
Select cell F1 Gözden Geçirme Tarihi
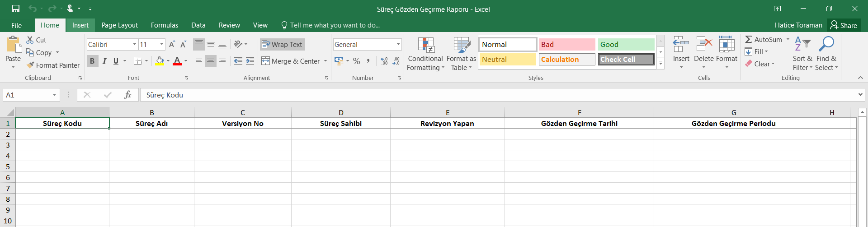tap(579, 123)
